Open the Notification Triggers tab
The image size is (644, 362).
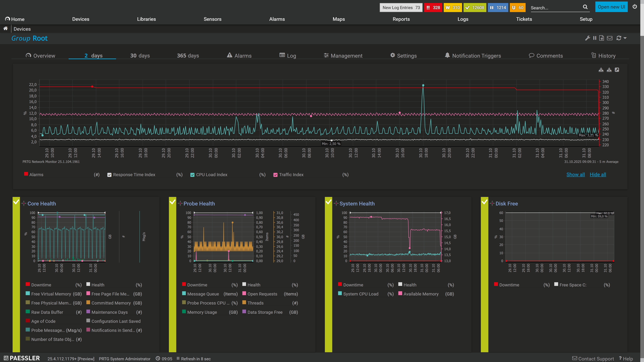click(x=473, y=55)
